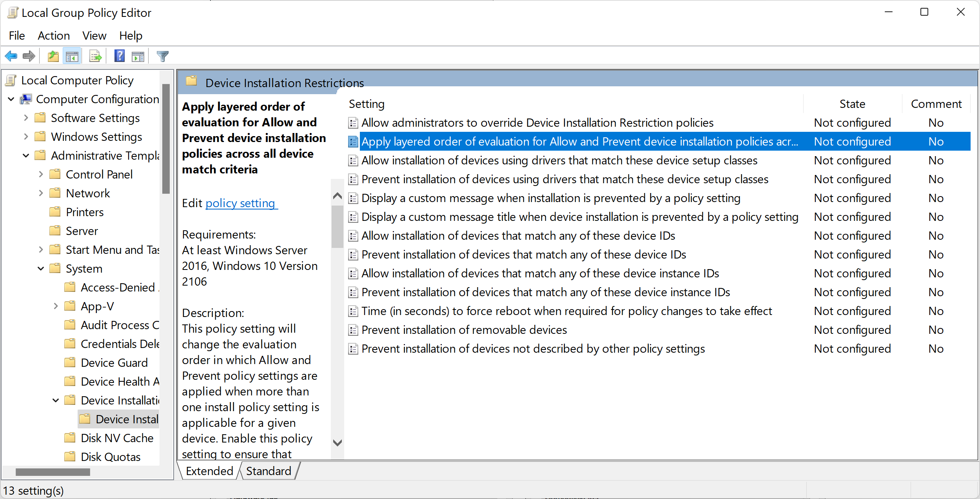Image resolution: width=980 pixels, height=499 pixels.
Task: Toggle the Show/Hide console tree icon
Action: pyautogui.click(x=72, y=56)
